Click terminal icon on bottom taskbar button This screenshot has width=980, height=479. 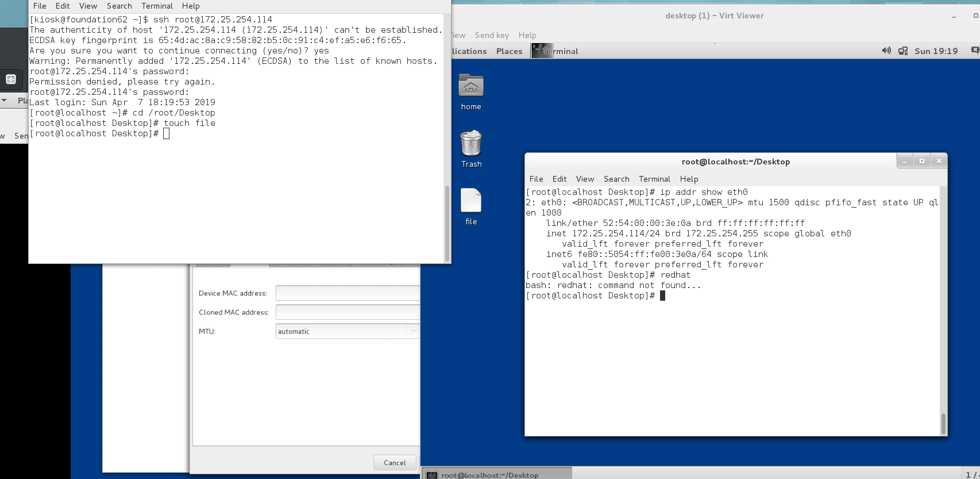pyautogui.click(x=432, y=475)
